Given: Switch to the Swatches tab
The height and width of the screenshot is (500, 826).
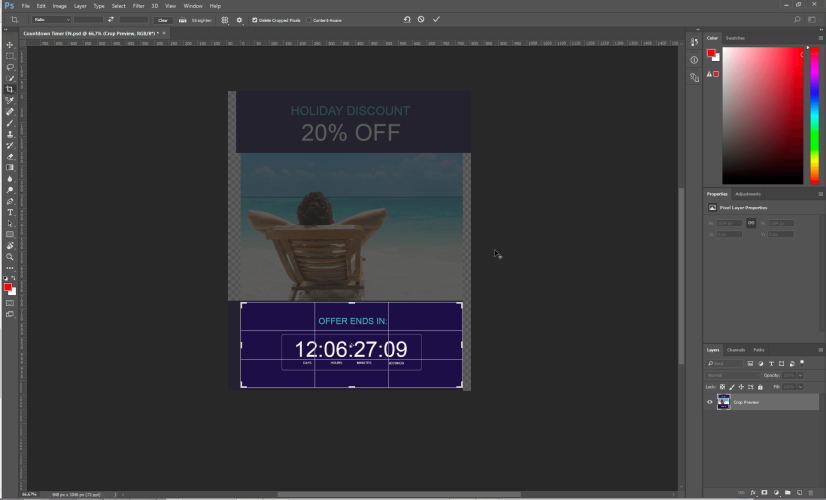Looking at the screenshot, I should tap(735, 38).
